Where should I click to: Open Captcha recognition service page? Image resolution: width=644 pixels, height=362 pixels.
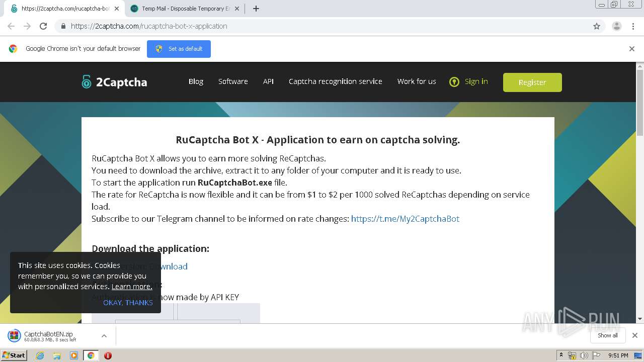336,81
